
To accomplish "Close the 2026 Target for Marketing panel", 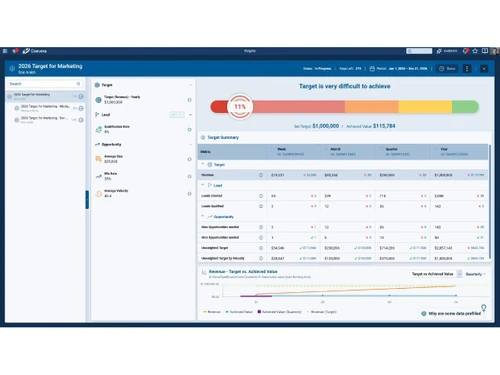I will 484,69.
